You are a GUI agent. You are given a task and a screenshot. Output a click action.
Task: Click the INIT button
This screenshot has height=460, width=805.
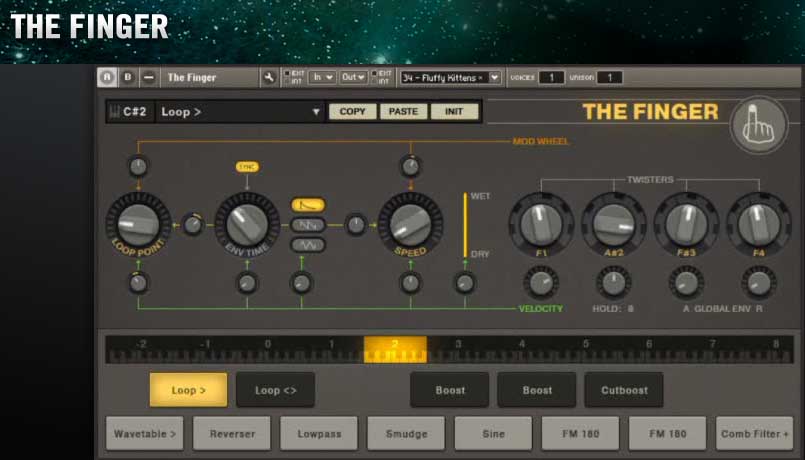pyautogui.click(x=454, y=111)
